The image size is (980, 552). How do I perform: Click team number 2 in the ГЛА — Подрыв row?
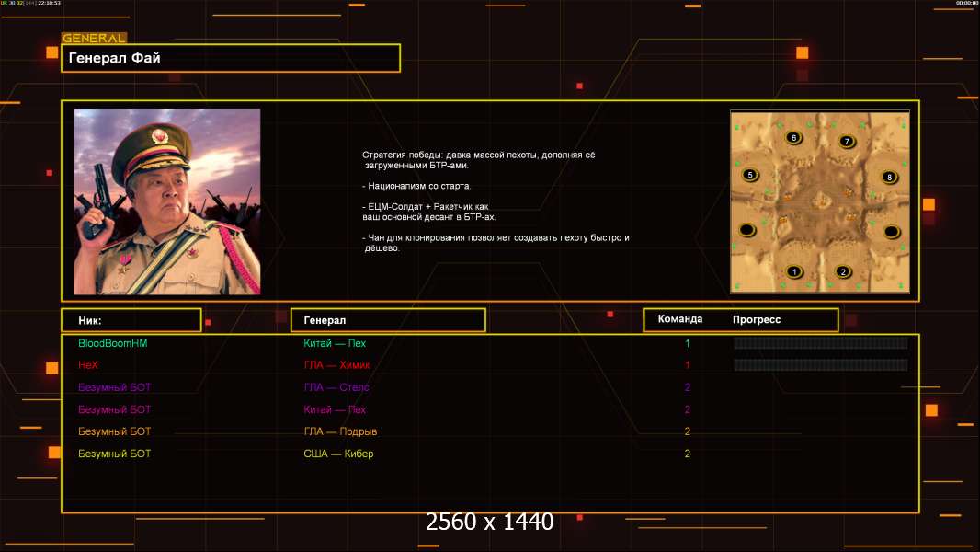tap(687, 431)
